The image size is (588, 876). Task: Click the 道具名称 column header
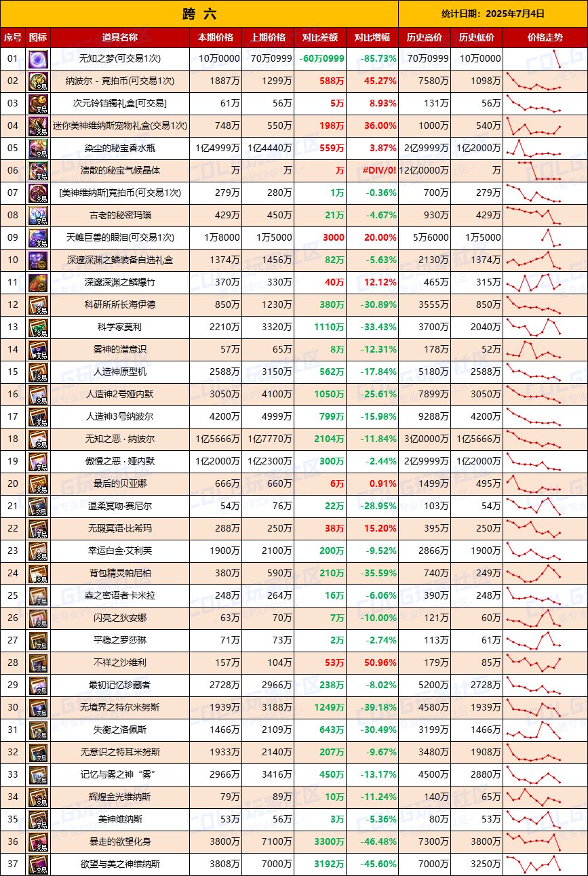[x=120, y=37]
